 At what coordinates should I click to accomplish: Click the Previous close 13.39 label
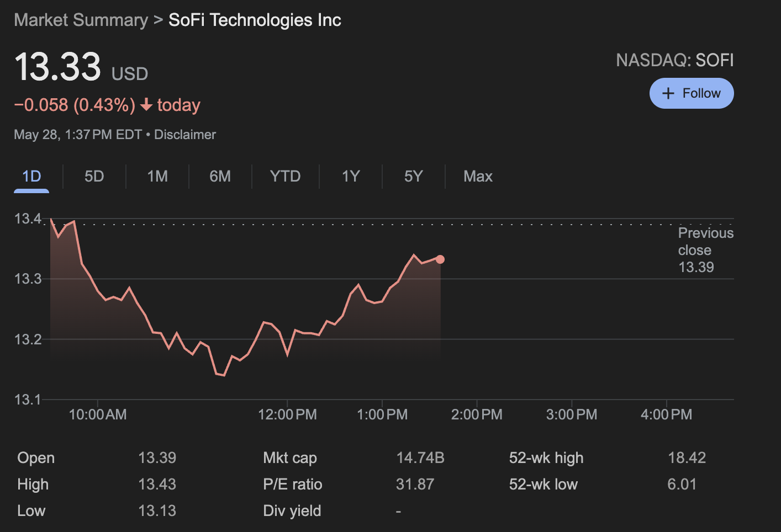click(x=706, y=250)
